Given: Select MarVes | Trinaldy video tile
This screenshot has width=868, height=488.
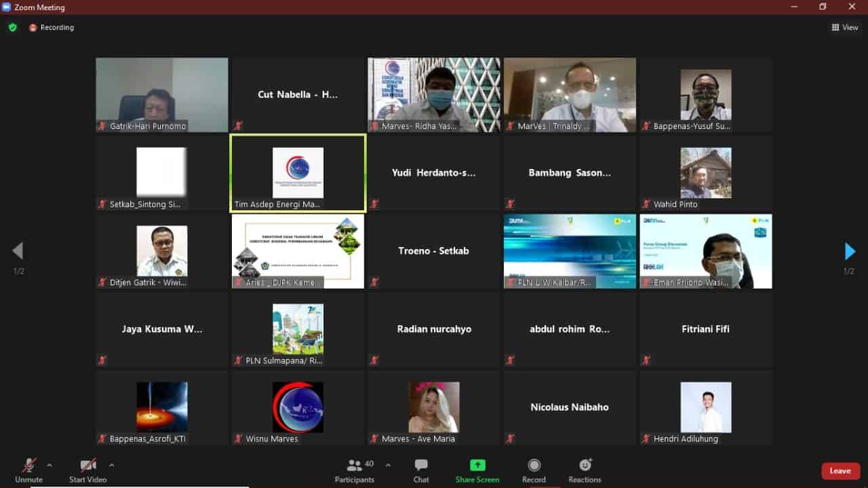Looking at the screenshot, I should coord(570,95).
